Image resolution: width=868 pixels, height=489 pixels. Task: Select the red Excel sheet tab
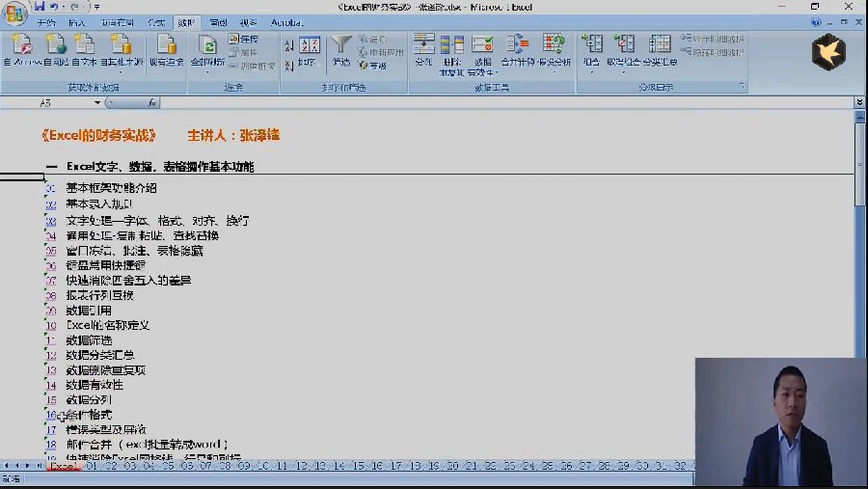(x=64, y=466)
